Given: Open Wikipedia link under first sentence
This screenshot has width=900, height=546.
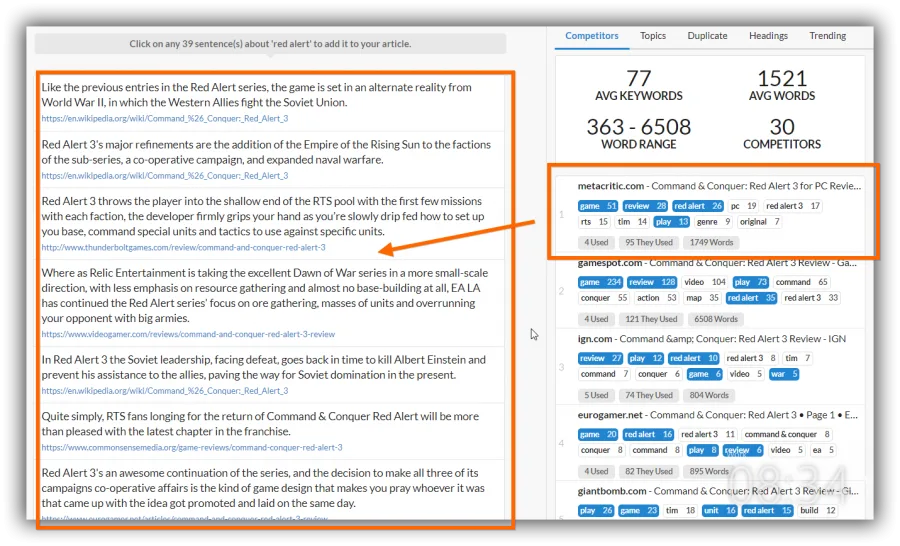Looking at the screenshot, I should tap(165, 118).
